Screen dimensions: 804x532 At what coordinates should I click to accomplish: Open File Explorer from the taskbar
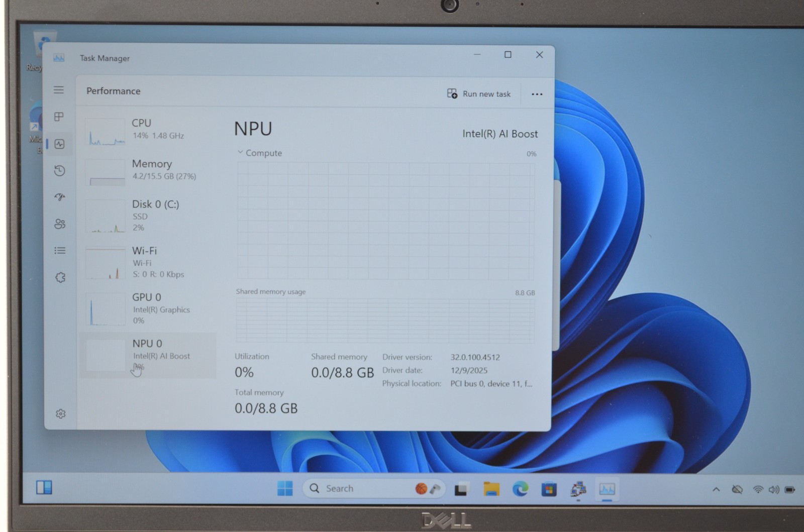(491, 489)
